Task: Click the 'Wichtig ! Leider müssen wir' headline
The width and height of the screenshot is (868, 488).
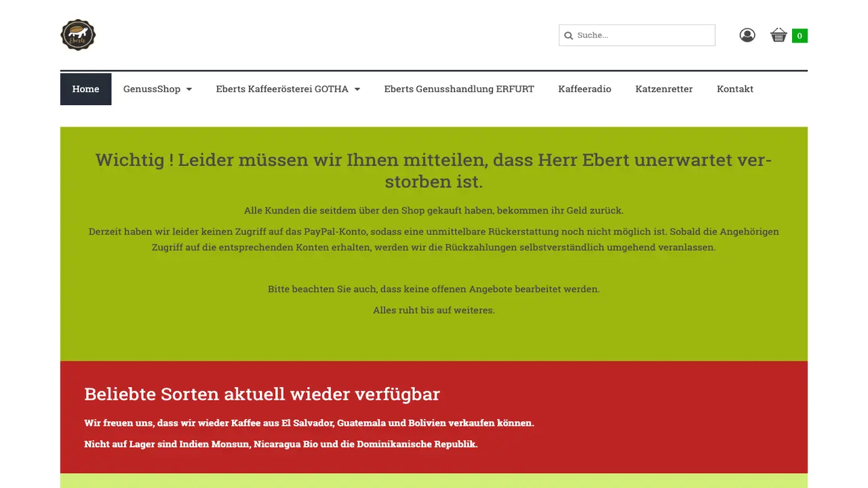Action: pyautogui.click(x=434, y=171)
